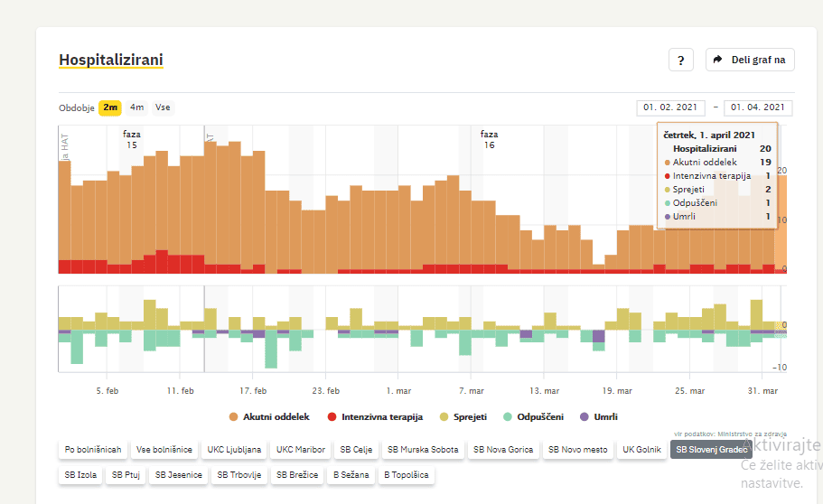
Task: Select Vse bolnišnice filter
Action: click(x=164, y=449)
